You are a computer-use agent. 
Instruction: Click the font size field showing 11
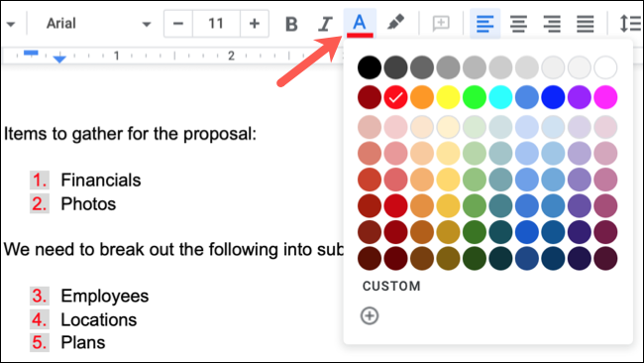pos(216,24)
